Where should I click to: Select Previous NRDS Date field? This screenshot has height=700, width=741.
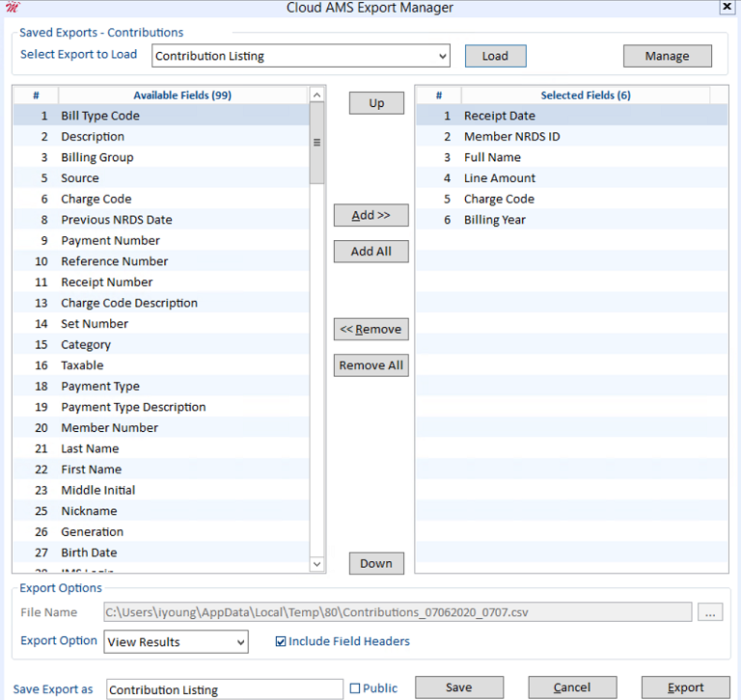click(161, 220)
